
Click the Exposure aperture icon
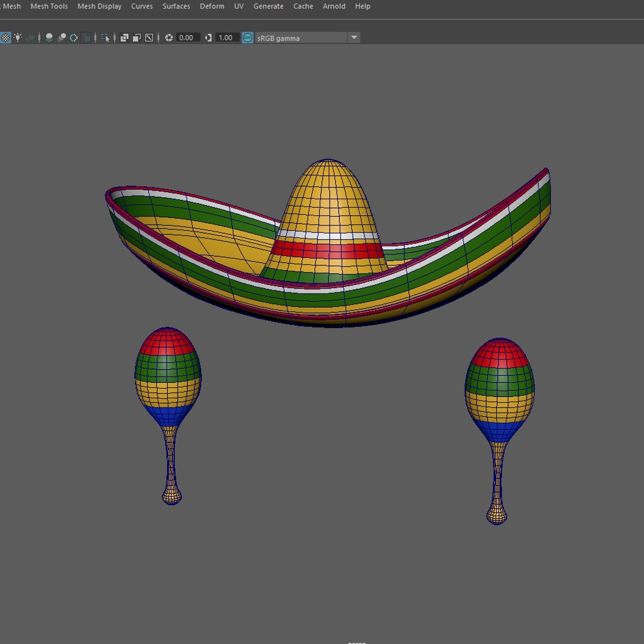click(169, 38)
